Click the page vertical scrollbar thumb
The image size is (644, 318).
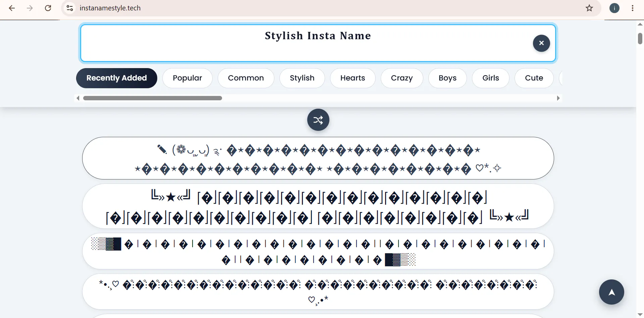pos(640,39)
